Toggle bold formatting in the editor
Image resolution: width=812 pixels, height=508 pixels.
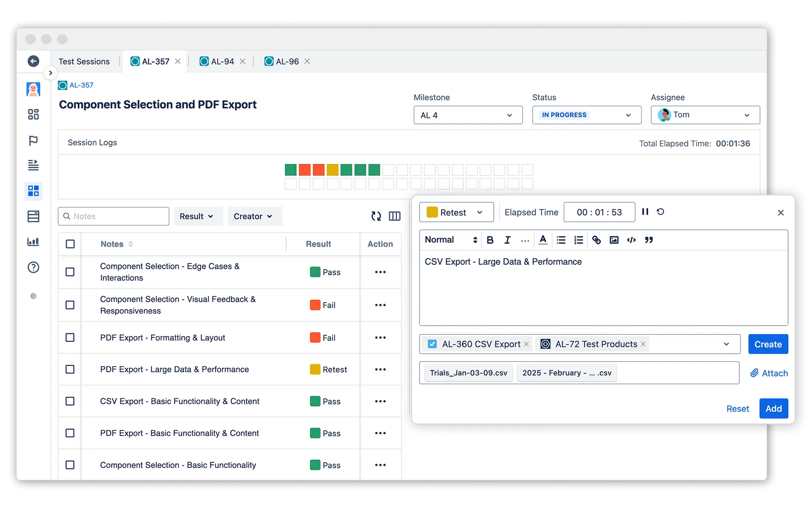(490, 240)
